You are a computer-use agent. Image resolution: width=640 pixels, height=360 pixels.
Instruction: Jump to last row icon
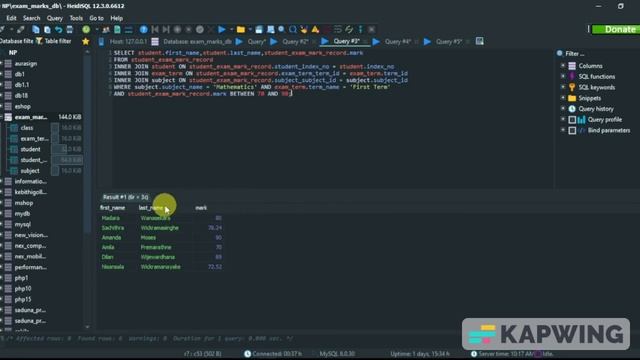pos(166,29)
